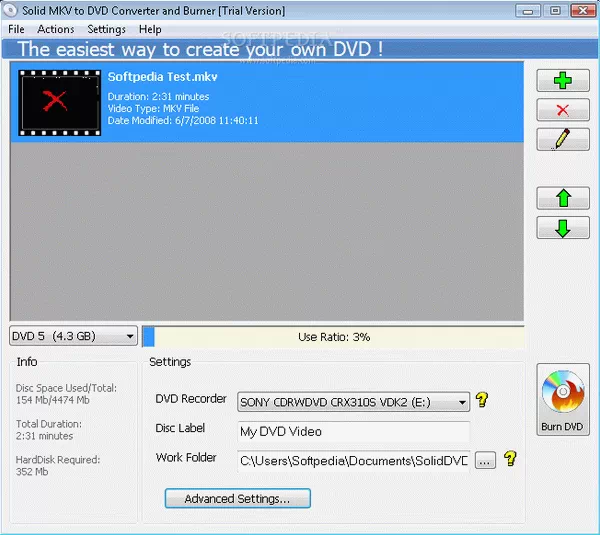Browse for work folder with ellipsis button

click(x=485, y=460)
